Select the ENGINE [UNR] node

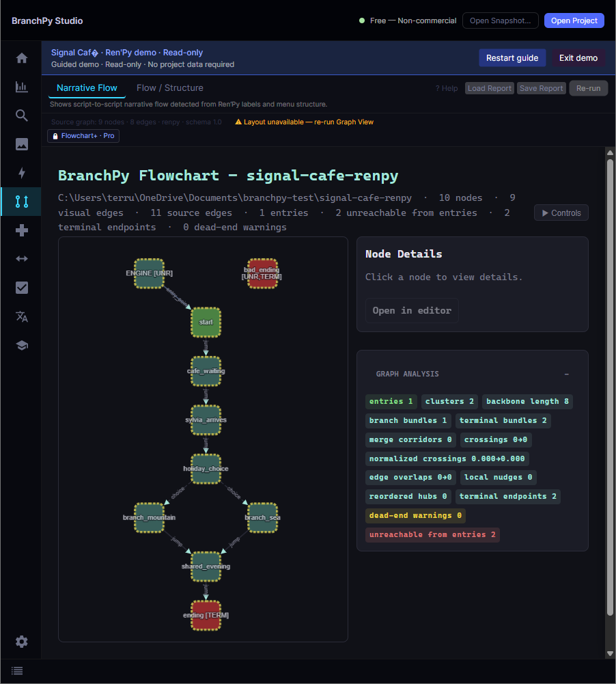pyautogui.click(x=149, y=273)
